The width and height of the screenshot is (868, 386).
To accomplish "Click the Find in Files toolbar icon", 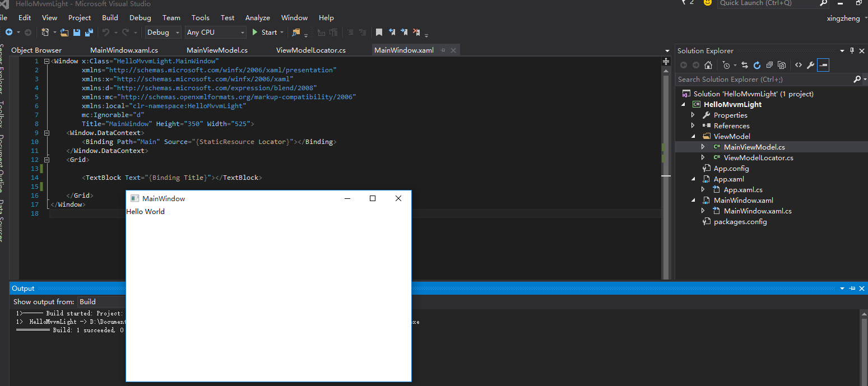I will [x=296, y=32].
